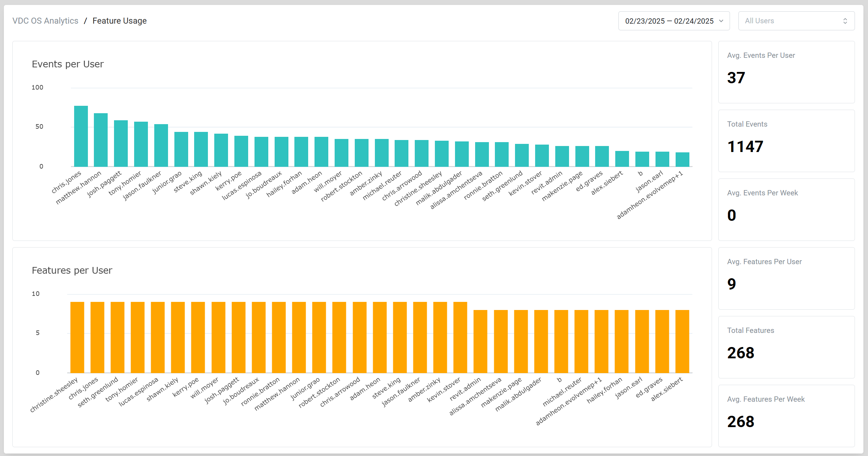The width and height of the screenshot is (868, 456).
Task: Open the date range chevron dropdown
Action: (721, 21)
